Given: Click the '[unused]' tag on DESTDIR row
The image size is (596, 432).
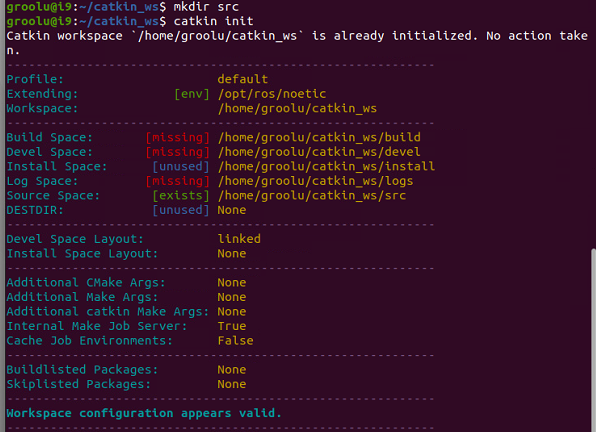Looking at the screenshot, I should tap(181, 210).
